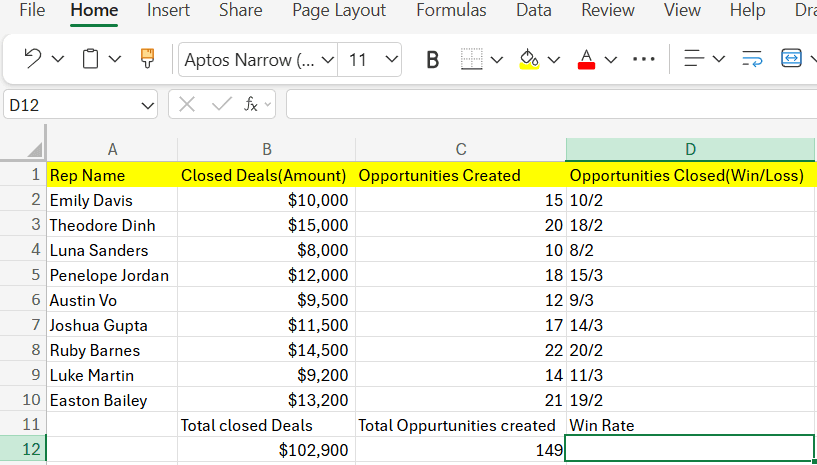
Task: Select the Penelope Jordan cell
Action: [x=112, y=275]
